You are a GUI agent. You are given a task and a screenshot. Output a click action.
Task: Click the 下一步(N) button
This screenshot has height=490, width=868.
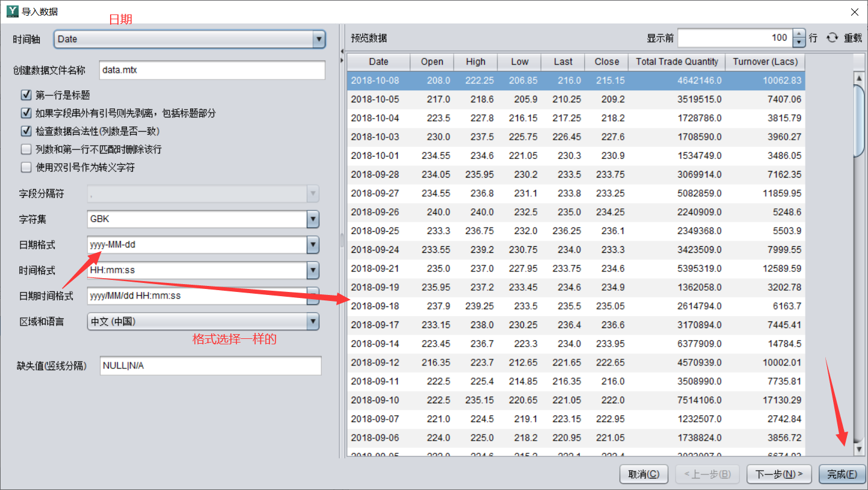pos(779,474)
